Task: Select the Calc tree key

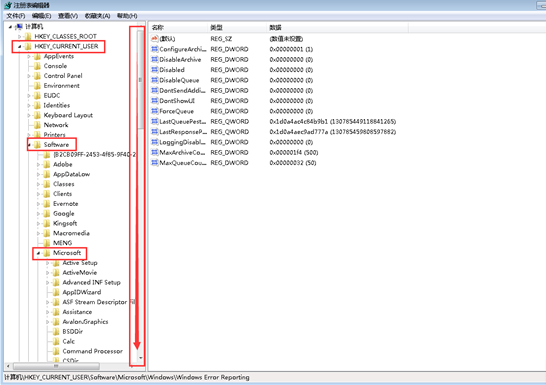Action: 69,341
